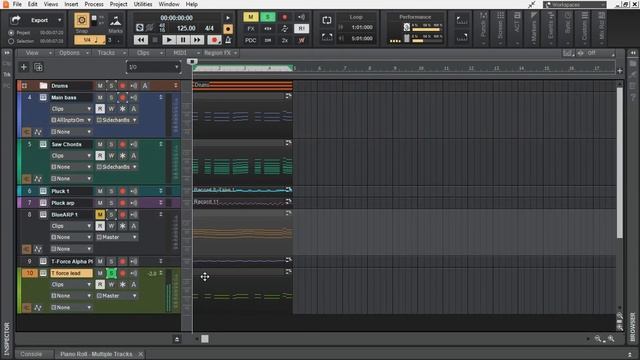Click the global FX bypass button
Image resolution: width=640 pixels, height=360 pixels.
pos(251,29)
